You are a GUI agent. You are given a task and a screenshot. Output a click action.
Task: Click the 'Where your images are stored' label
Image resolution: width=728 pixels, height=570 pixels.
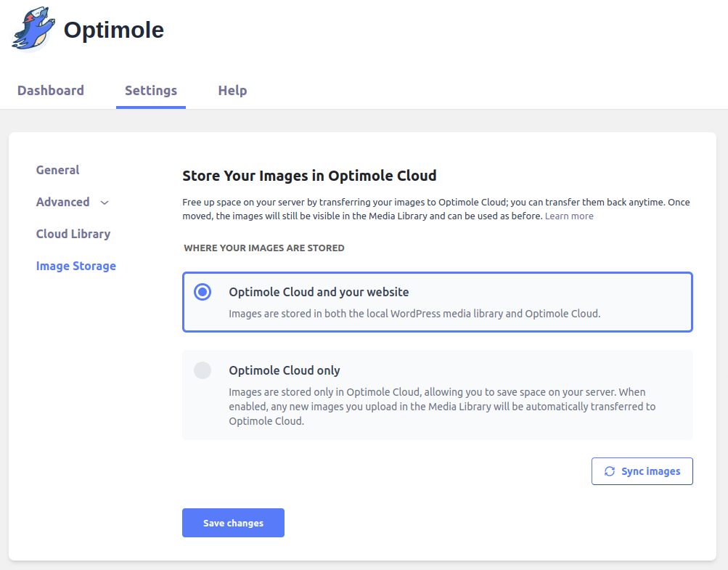tap(264, 248)
